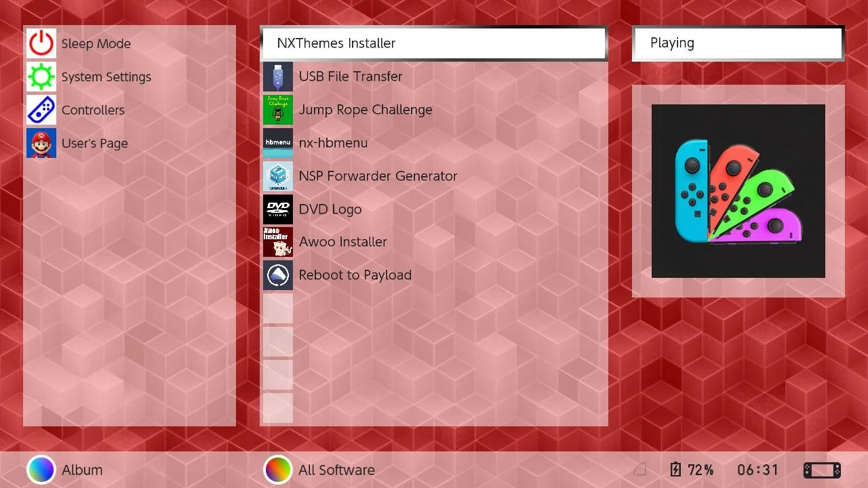Click the red Sleep Mode power icon
Image resolution: width=868 pixels, height=488 pixels.
[41, 43]
